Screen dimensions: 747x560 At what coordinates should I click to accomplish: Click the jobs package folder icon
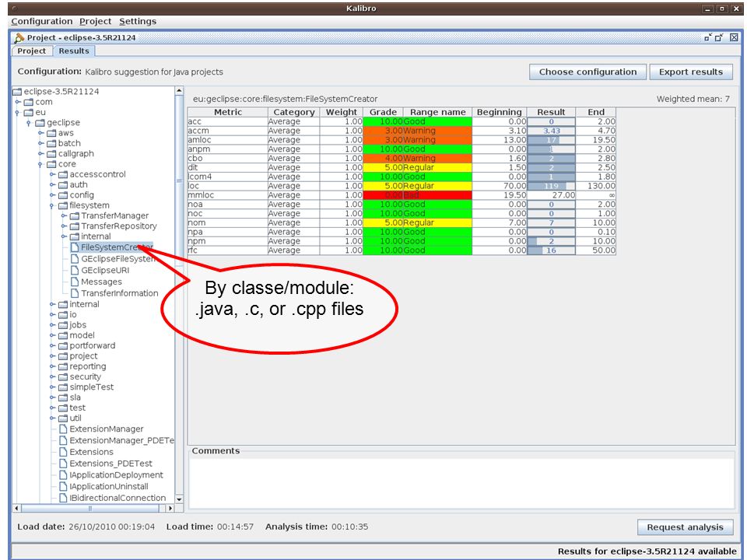[x=63, y=325]
